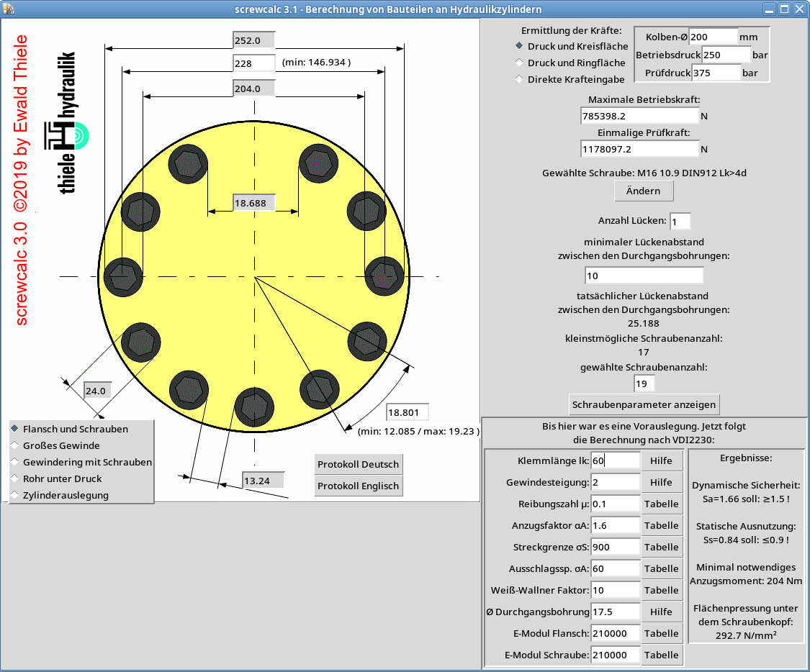This screenshot has height=672, width=810.
Task: Open the window menu icon in title bar
Action: 8,9
